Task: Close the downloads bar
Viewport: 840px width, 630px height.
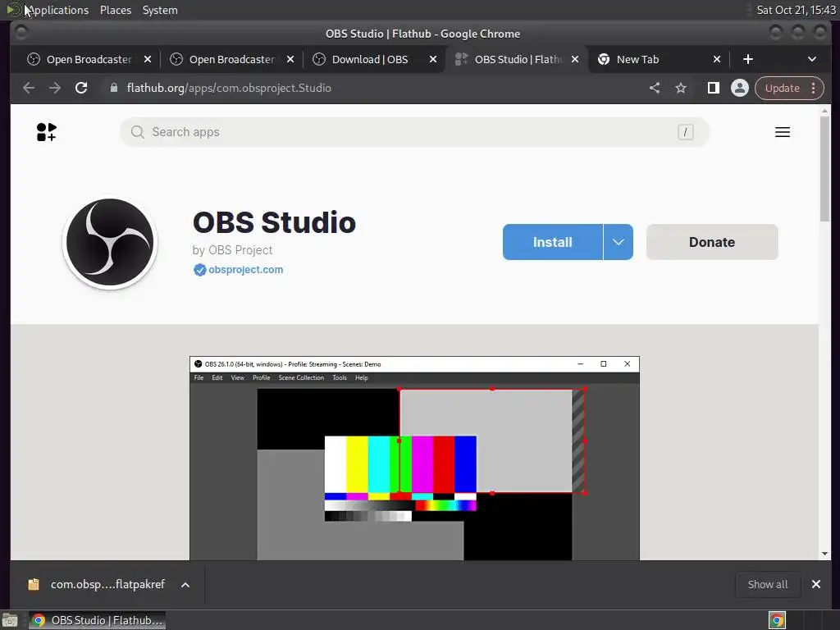Action: 816,584
